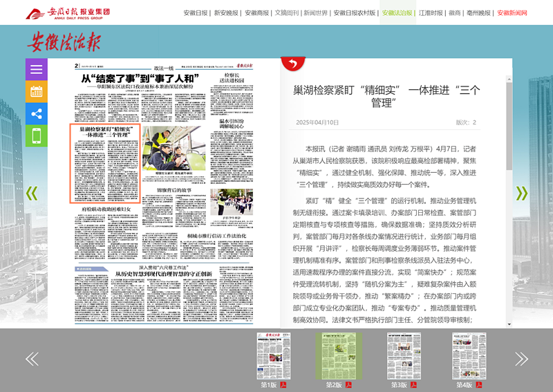Viewport: 553px width, 392px height.
Task: Go to next page with right green chevron
Action: click(x=522, y=194)
